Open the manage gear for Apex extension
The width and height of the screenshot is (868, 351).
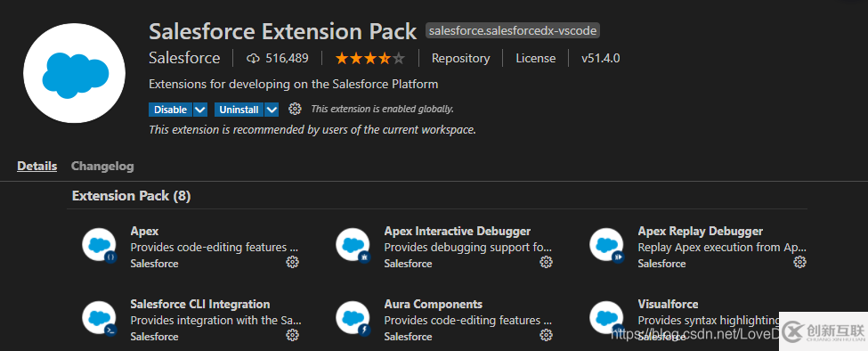pos(292,262)
